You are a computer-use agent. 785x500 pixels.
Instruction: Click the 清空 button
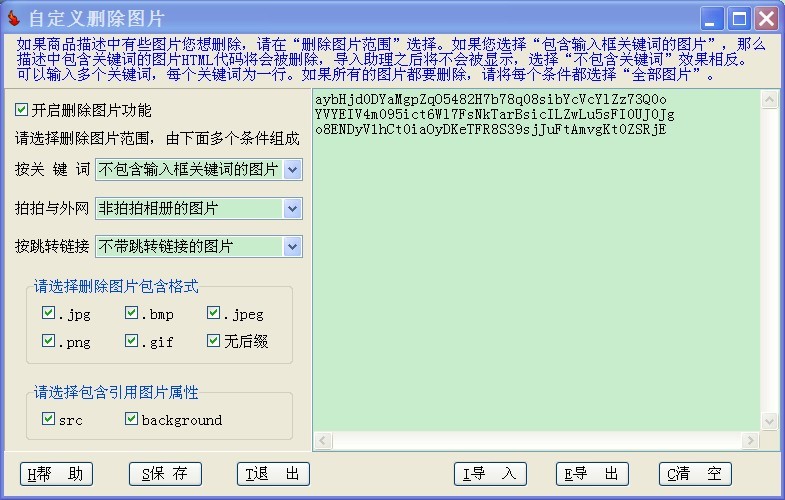pyautogui.click(x=695, y=474)
